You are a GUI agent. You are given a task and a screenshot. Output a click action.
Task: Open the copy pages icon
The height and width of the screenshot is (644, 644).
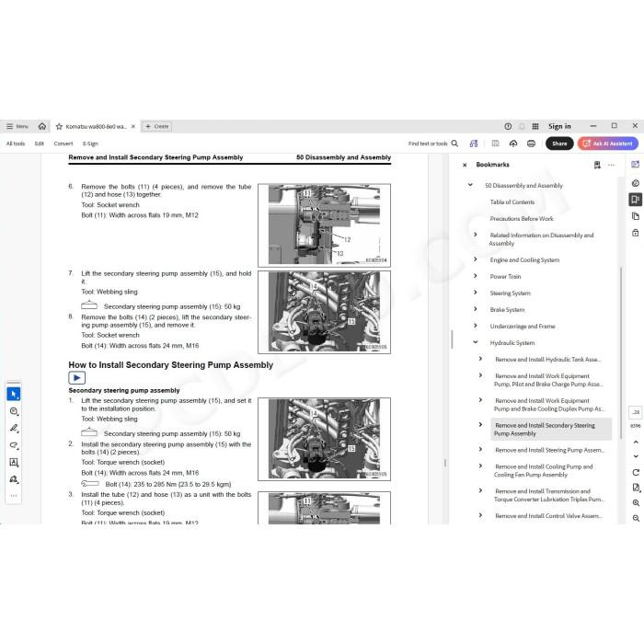pos(636,216)
